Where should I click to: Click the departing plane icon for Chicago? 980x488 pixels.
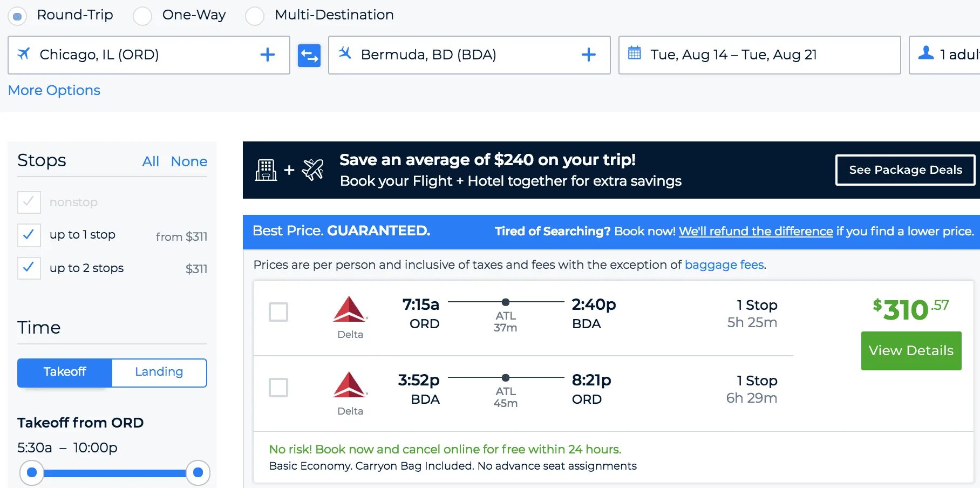(x=24, y=53)
